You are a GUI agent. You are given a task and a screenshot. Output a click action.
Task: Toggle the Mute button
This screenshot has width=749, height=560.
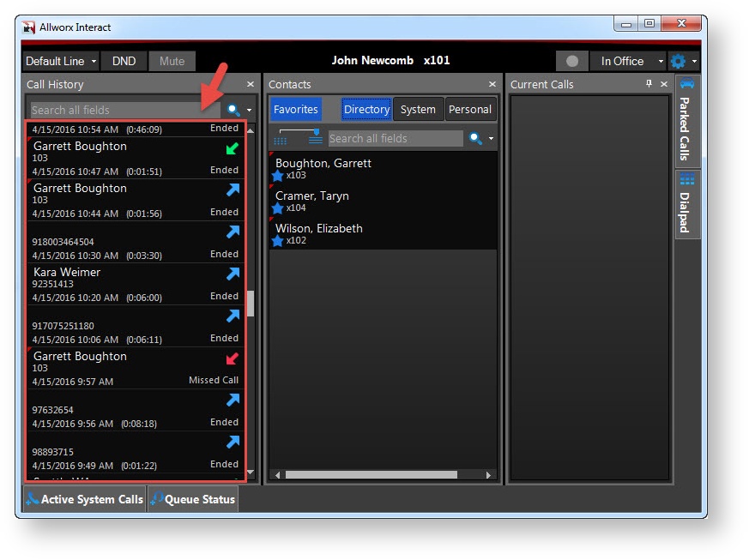click(172, 61)
